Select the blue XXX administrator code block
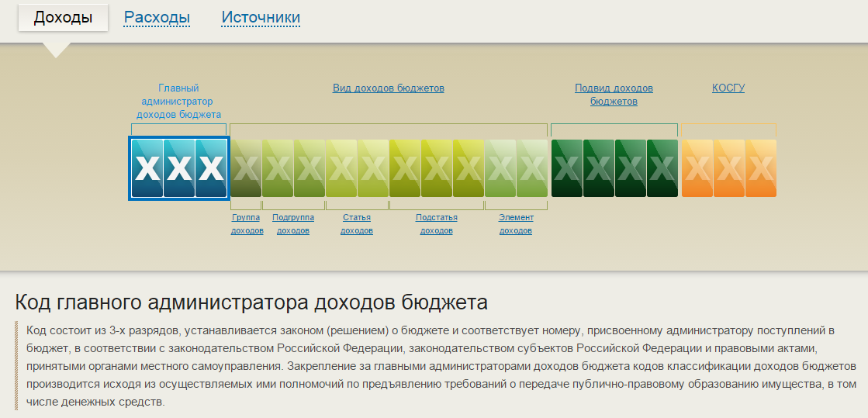Viewport: 868px width, 418px height. click(179, 168)
